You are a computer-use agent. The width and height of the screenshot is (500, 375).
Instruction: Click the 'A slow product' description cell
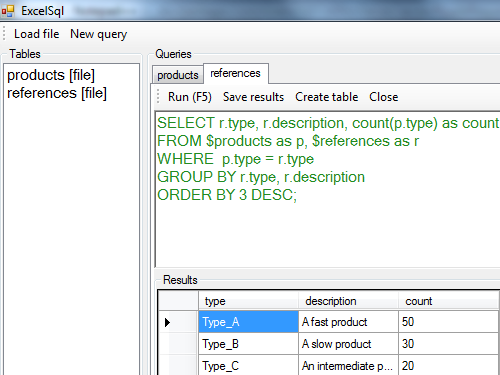tap(348, 344)
